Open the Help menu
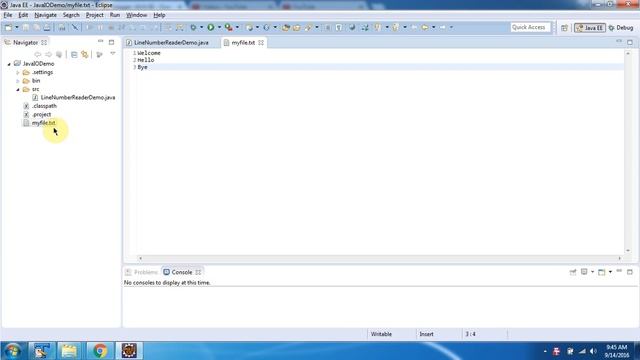 (159, 15)
